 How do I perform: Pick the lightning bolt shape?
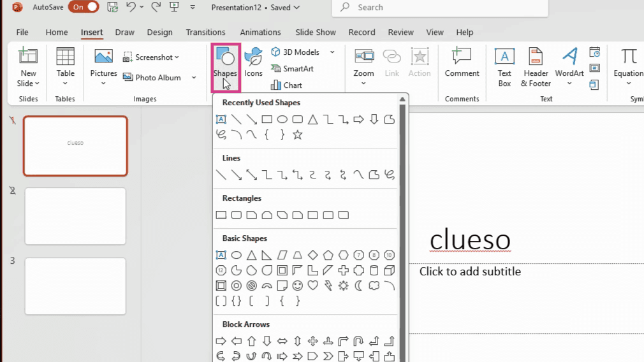[x=328, y=286]
